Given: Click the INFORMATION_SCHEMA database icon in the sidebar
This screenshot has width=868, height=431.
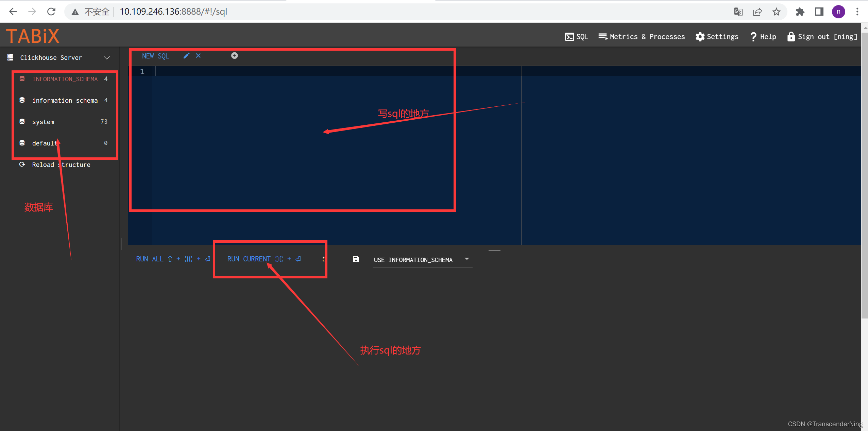Looking at the screenshot, I should click(x=22, y=79).
